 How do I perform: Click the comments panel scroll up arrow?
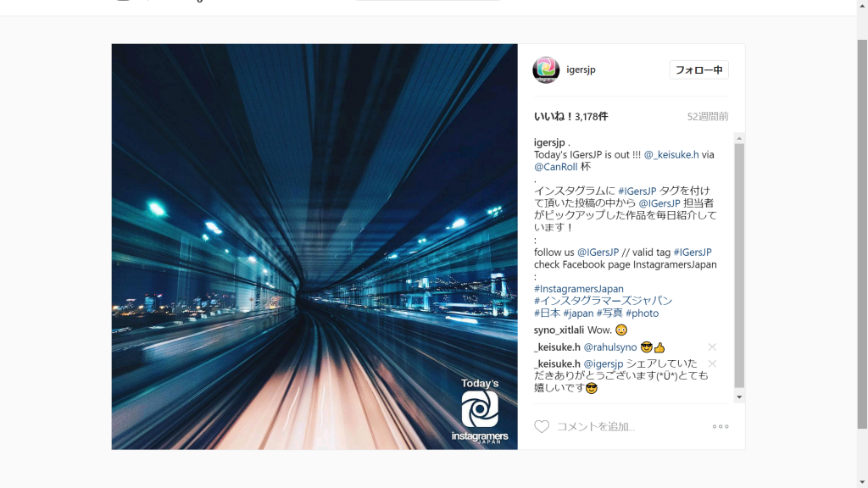tap(739, 138)
